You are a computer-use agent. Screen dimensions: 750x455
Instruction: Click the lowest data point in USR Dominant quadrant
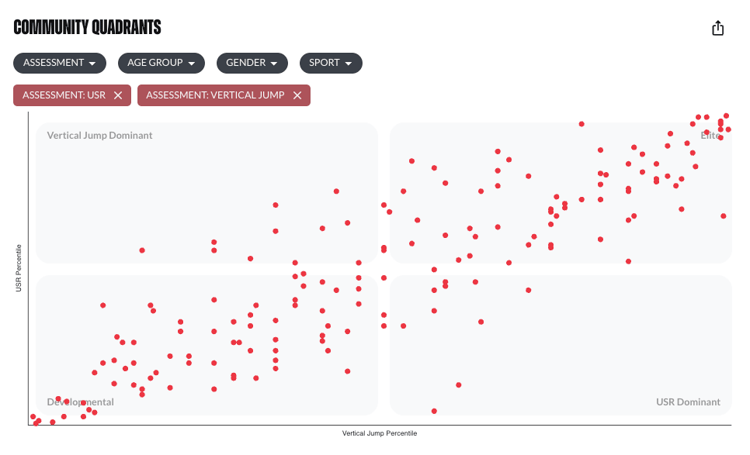[434, 410]
